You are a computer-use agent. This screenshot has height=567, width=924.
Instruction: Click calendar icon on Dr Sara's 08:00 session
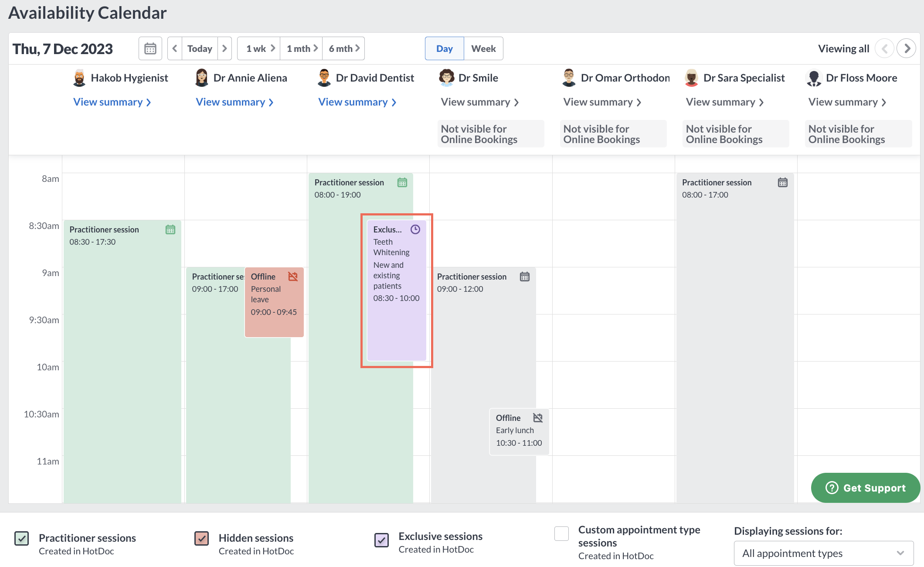783,182
